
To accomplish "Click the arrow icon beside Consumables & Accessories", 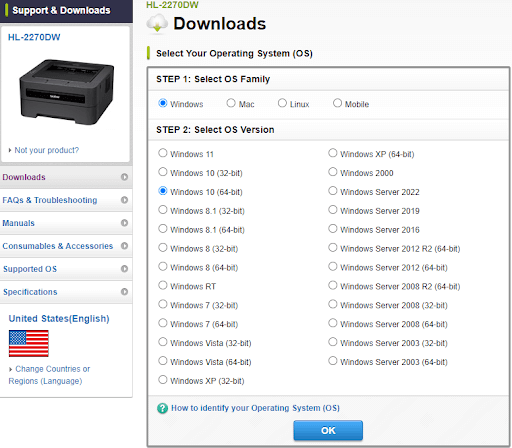I will 124,246.
